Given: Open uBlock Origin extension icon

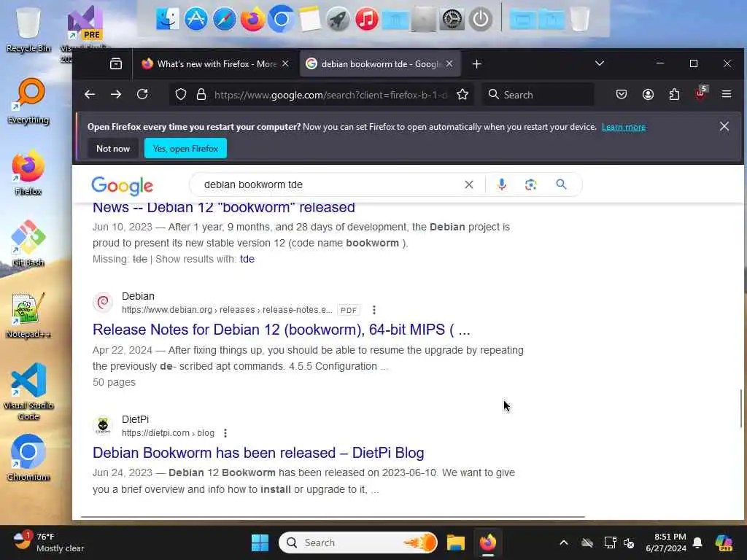Looking at the screenshot, I should 701,93.
